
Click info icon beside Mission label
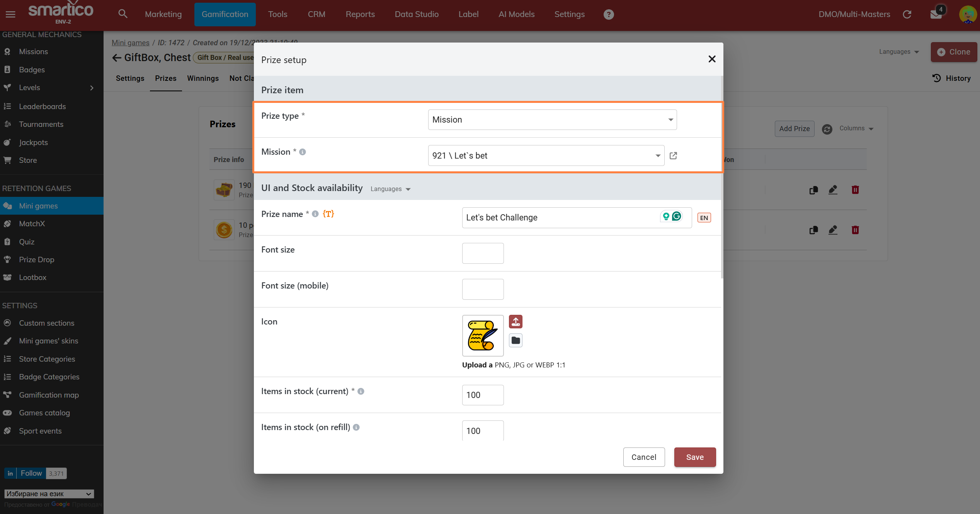click(x=303, y=152)
